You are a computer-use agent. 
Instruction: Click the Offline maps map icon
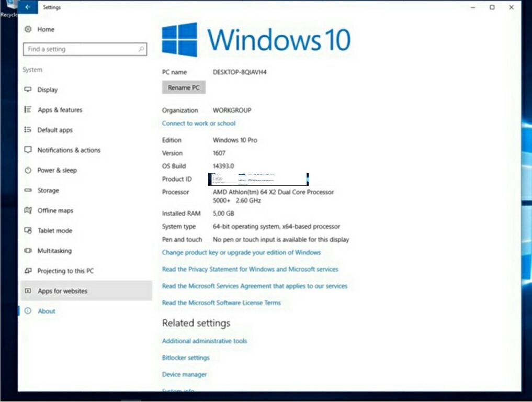coord(28,210)
